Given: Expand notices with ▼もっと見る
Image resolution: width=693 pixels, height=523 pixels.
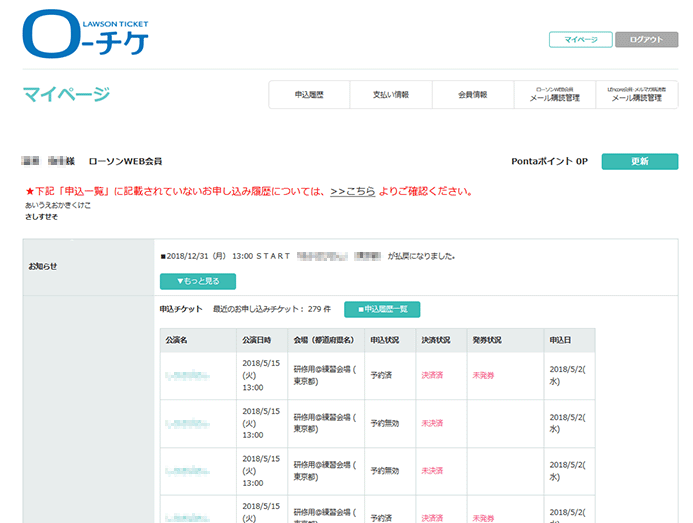Looking at the screenshot, I should [198, 282].
